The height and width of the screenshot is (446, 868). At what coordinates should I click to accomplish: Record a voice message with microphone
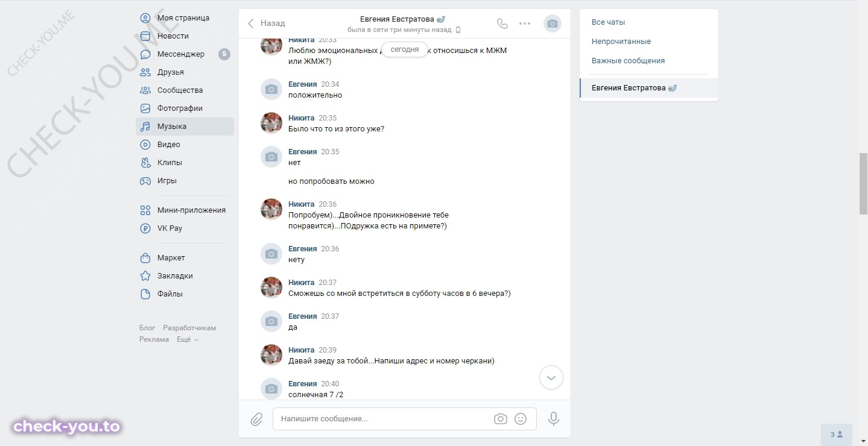pyautogui.click(x=554, y=419)
